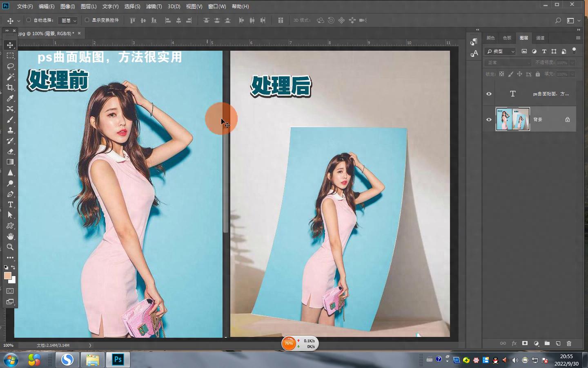Image resolution: width=588 pixels, height=368 pixels.
Task: Open the 滤镜(T) menu
Action: coord(154,7)
